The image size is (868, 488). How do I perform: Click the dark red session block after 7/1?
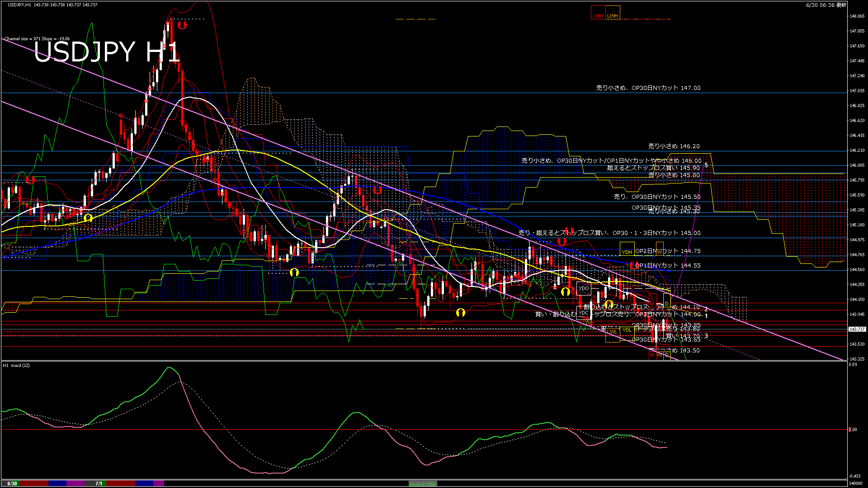121,483
